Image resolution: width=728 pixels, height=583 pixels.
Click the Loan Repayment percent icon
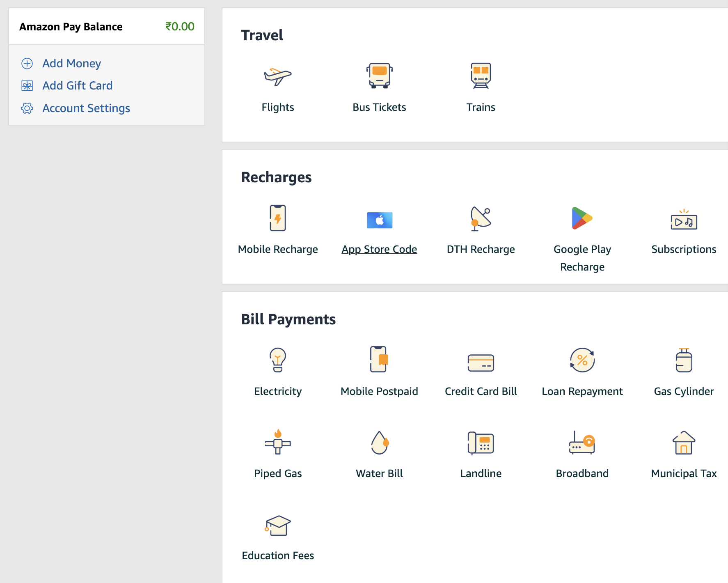point(582,360)
